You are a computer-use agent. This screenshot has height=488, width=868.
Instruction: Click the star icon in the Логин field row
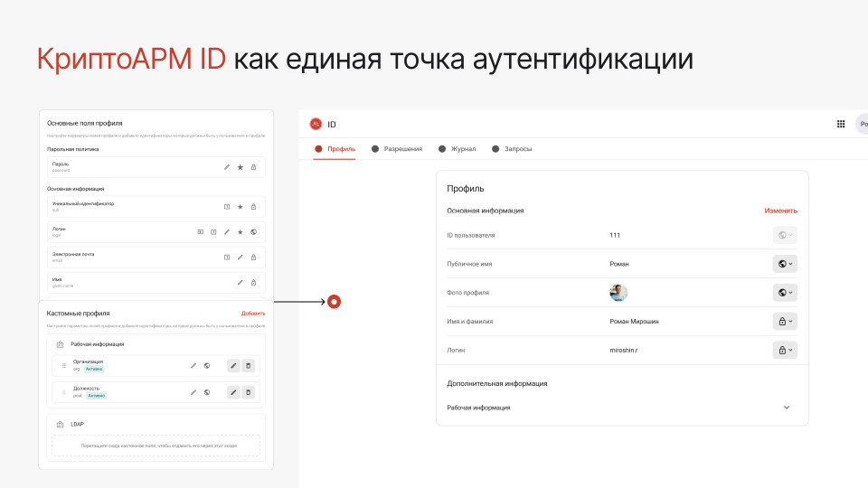241,232
